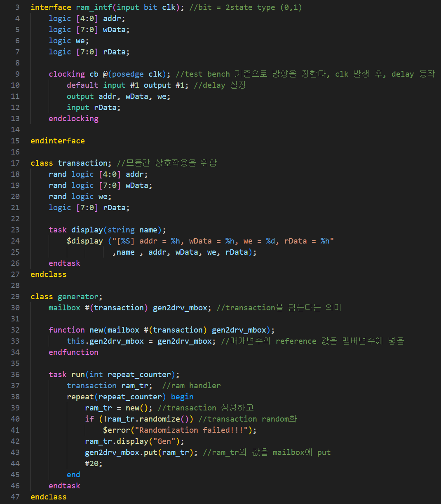
Task: Click 'mailbox' keyword on line 30
Action: (64, 308)
